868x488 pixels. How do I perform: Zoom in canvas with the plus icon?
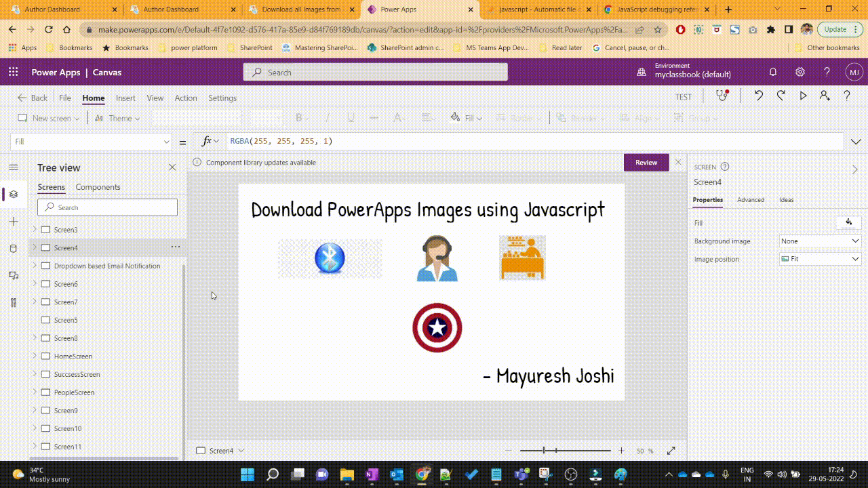pyautogui.click(x=621, y=451)
